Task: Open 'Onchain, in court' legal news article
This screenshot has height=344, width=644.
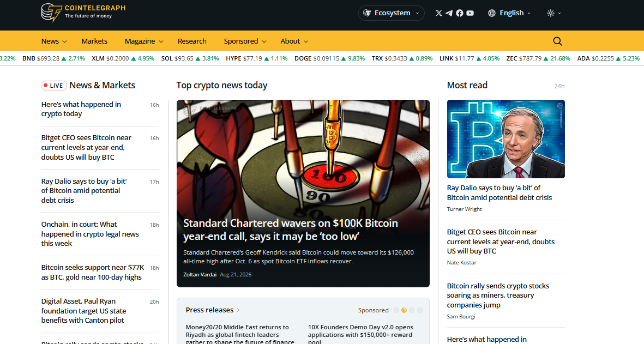Action: pos(90,234)
